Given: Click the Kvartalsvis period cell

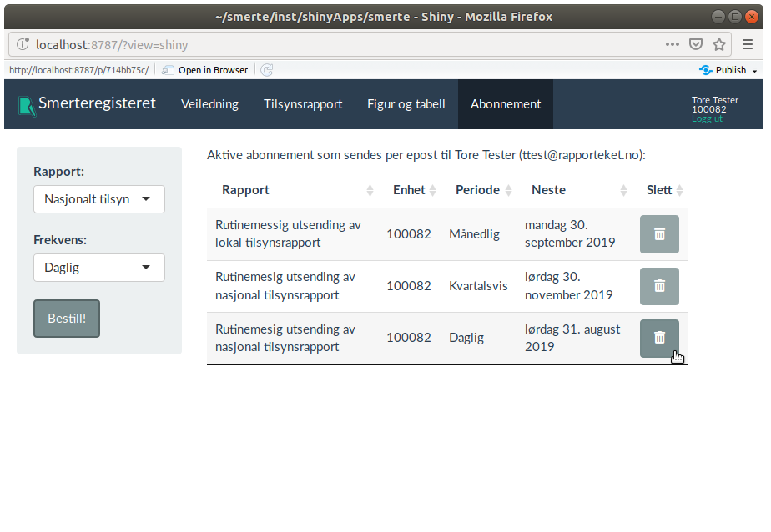Looking at the screenshot, I should (478, 286).
